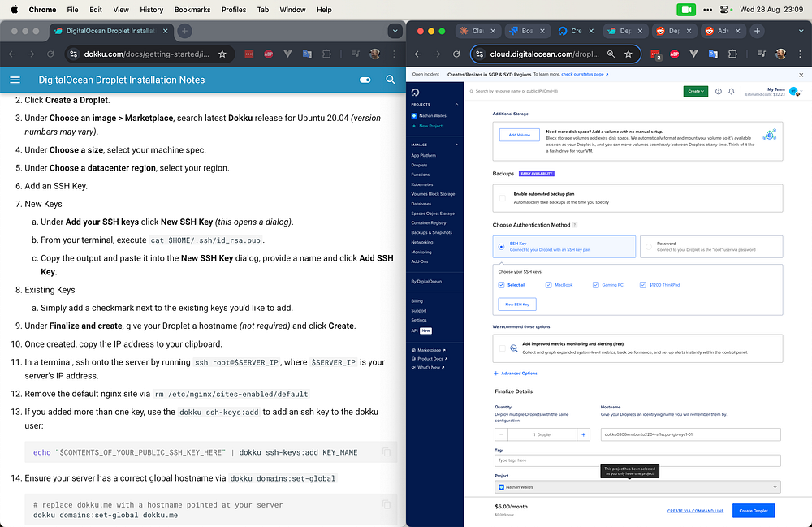
Task: Open Google Translate extension in DigitalOcean window
Action: tap(713, 54)
